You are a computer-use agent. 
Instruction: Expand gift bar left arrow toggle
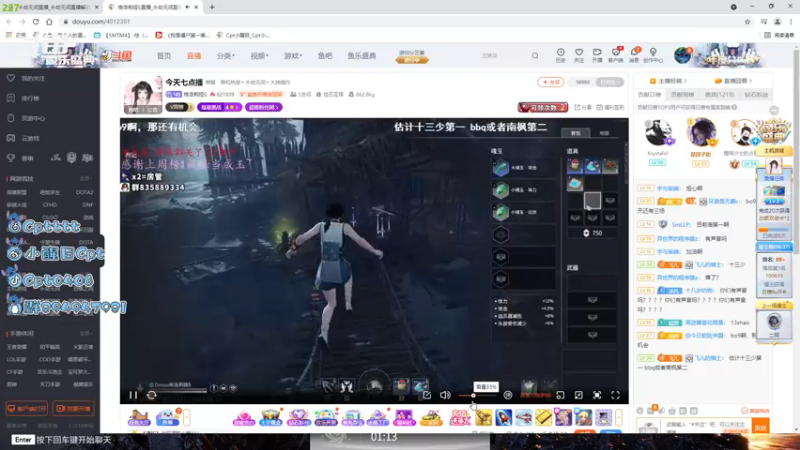click(187, 417)
